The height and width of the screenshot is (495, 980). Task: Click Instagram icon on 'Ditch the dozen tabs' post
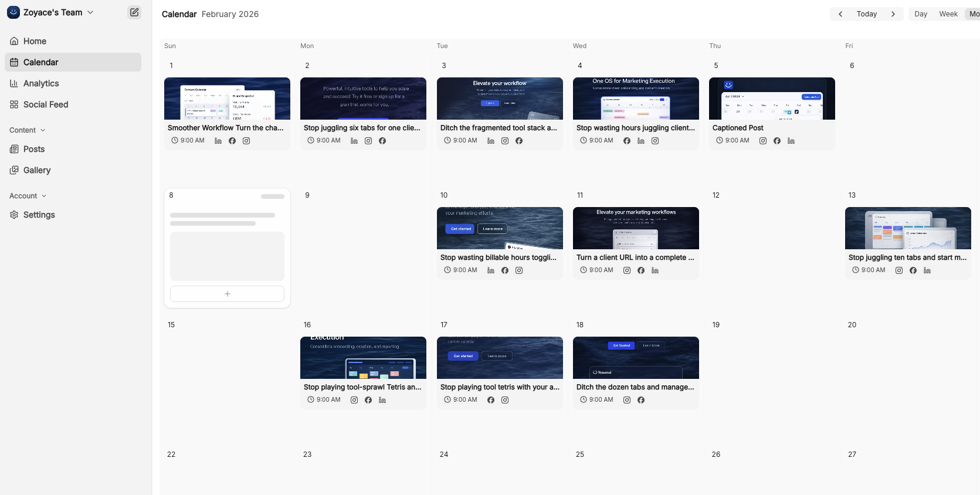pos(627,400)
